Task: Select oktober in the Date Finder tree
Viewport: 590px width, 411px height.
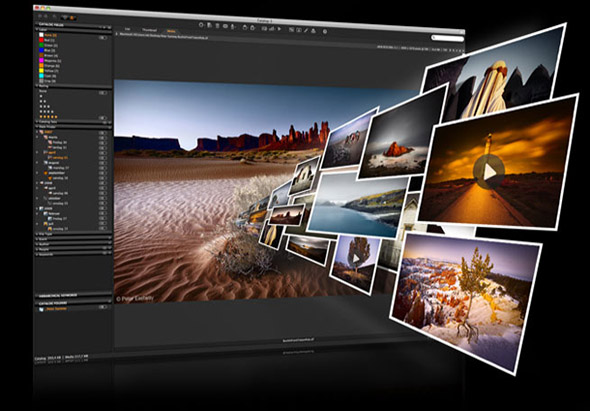Action: coord(54,198)
